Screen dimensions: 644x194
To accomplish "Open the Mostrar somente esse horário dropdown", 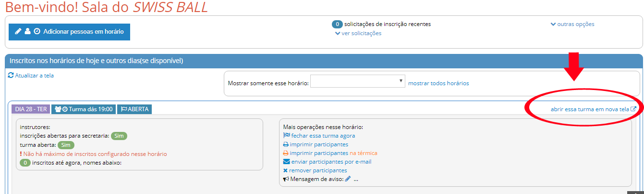I will click(358, 81).
